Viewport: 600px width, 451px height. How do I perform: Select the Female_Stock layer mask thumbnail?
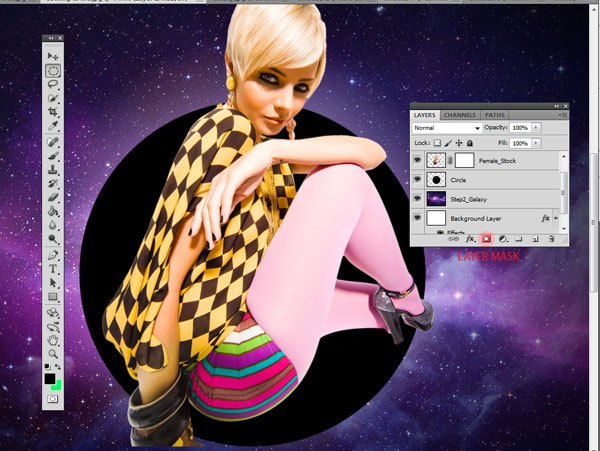point(465,160)
